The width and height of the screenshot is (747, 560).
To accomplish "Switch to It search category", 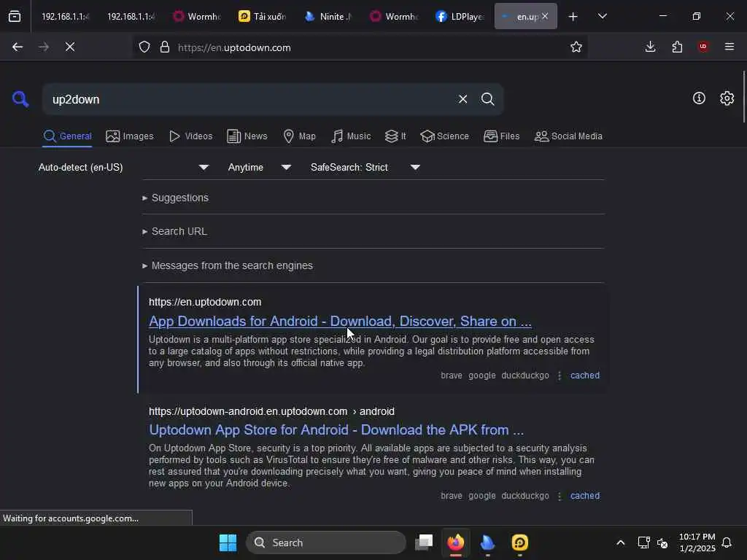I will point(395,136).
